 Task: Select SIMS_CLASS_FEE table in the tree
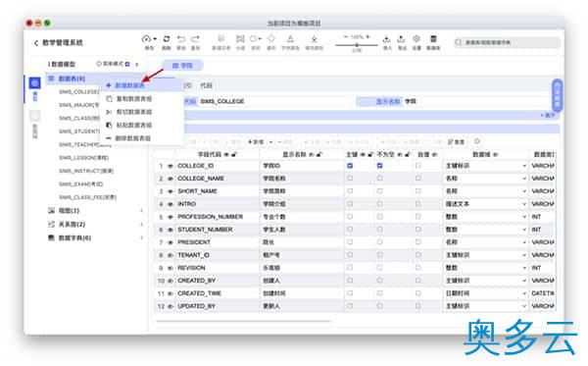tap(88, 197)
